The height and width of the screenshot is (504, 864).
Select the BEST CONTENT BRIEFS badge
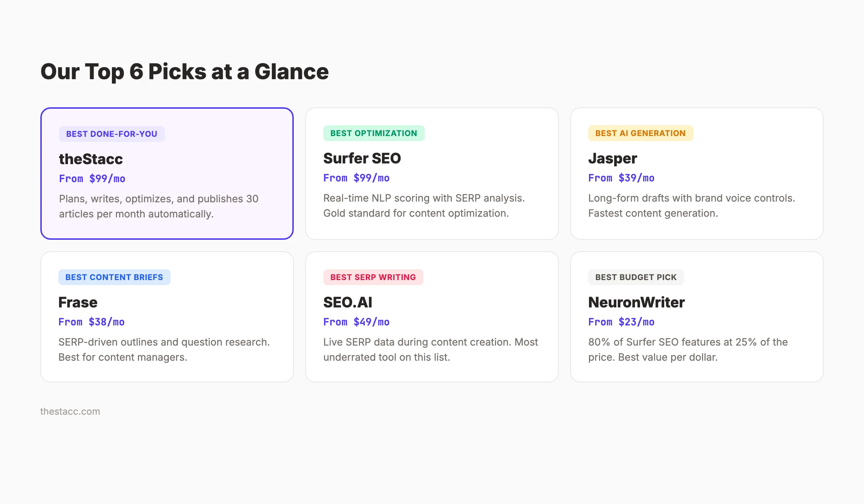tap(114, 277)
